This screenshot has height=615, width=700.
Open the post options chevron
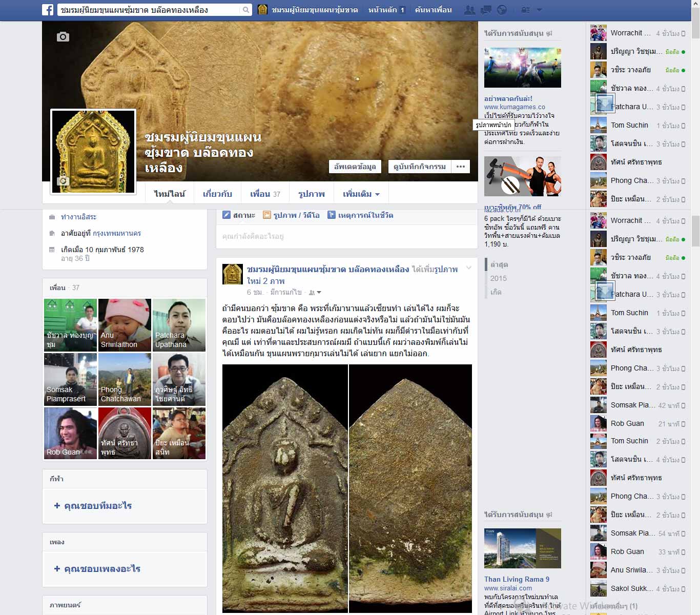(468, 268)
